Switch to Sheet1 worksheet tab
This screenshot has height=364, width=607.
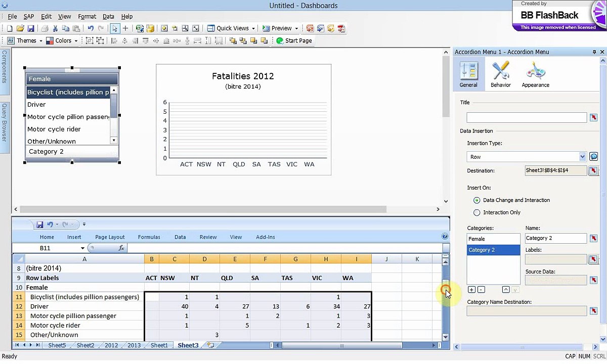point(159,345)
